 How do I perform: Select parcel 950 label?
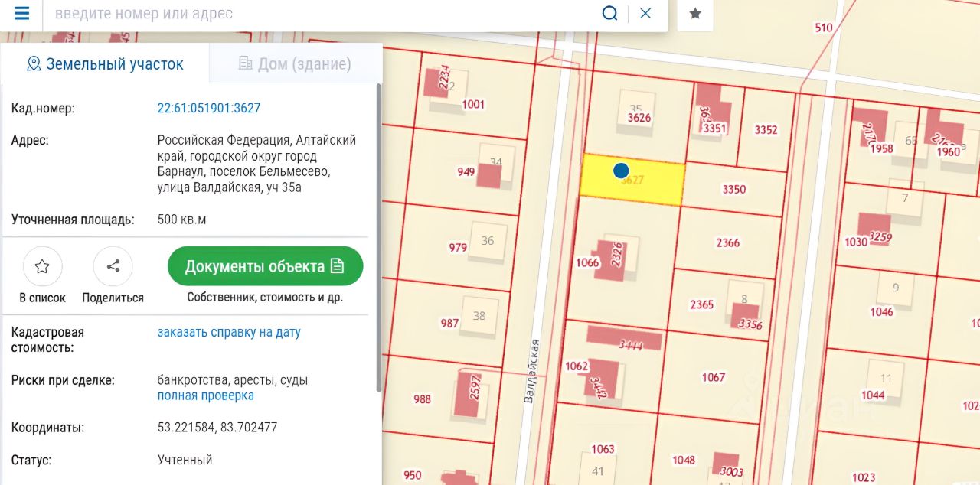(412, 475)
